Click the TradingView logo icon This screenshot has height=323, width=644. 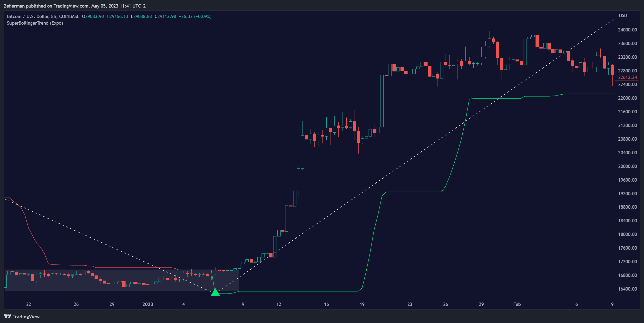click(x=8, y=316)
